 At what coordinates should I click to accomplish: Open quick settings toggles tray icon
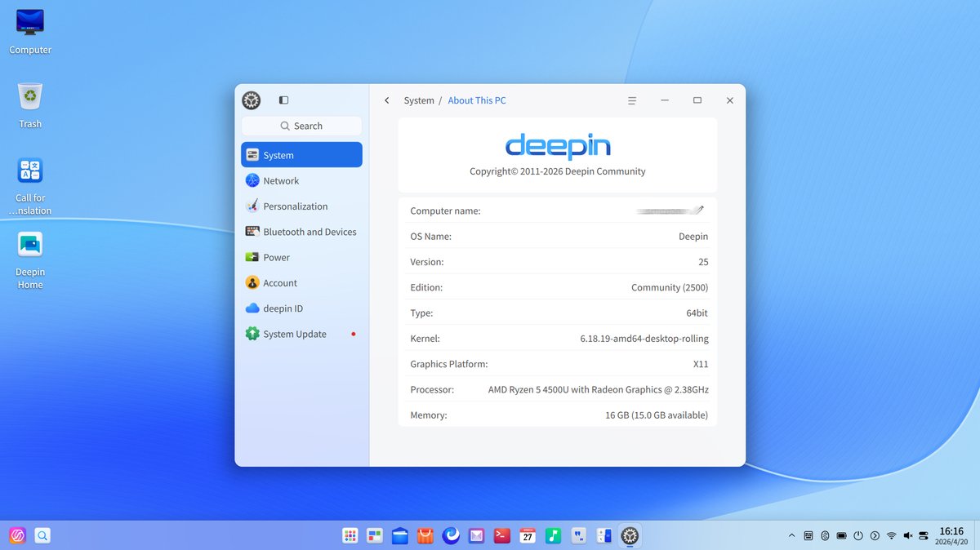point(924,535)
